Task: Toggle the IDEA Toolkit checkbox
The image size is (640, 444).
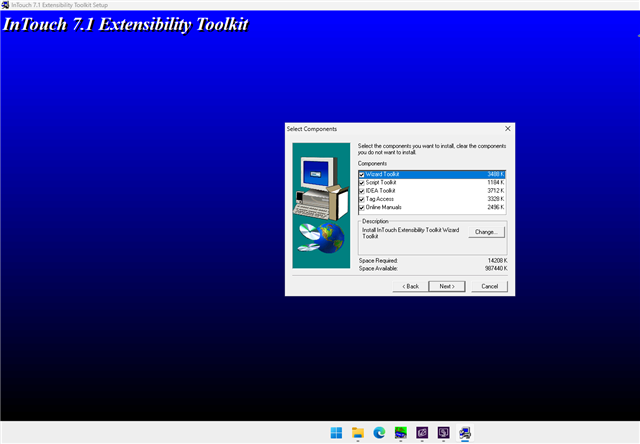Action: point(361,191)
